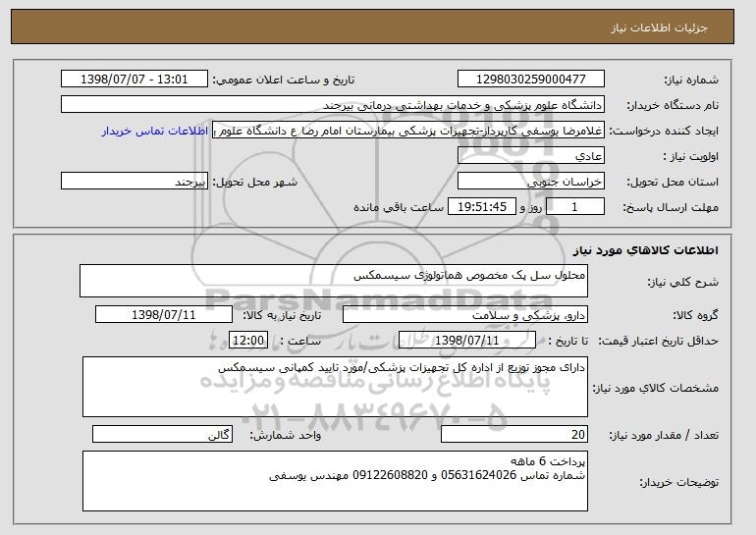Screen dimensions: 756x535
Task: Click the delivery city field بیرجند
Action: coord(135,182)
